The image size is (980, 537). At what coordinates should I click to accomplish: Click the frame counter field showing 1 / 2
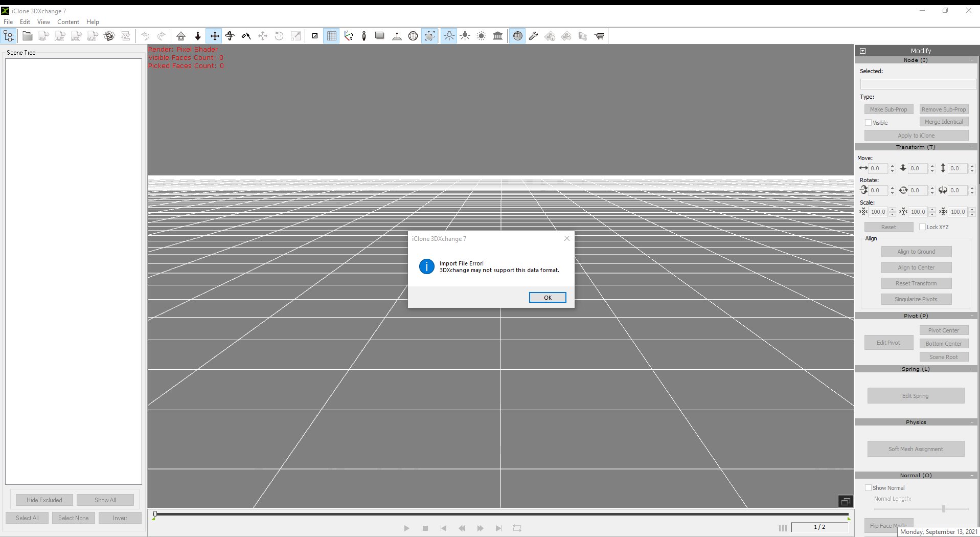tap(819, 527)
